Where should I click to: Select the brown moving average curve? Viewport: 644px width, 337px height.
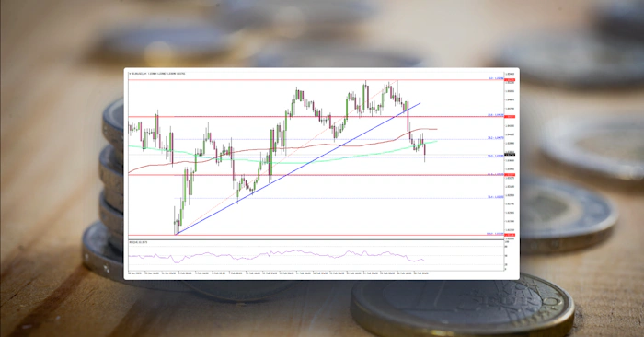click(283, 147)
